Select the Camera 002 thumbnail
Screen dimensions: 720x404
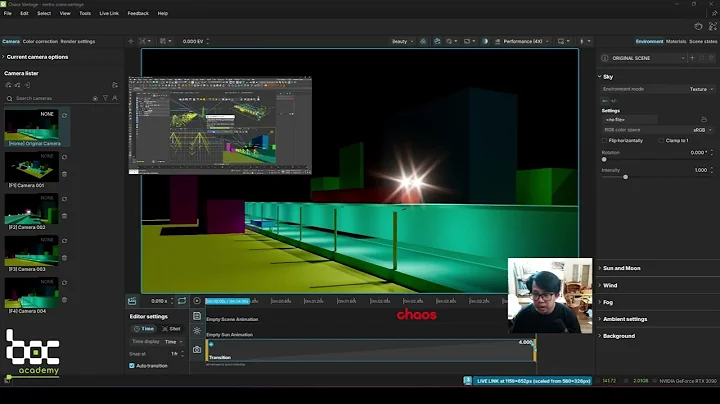click(x=32, y=208)
